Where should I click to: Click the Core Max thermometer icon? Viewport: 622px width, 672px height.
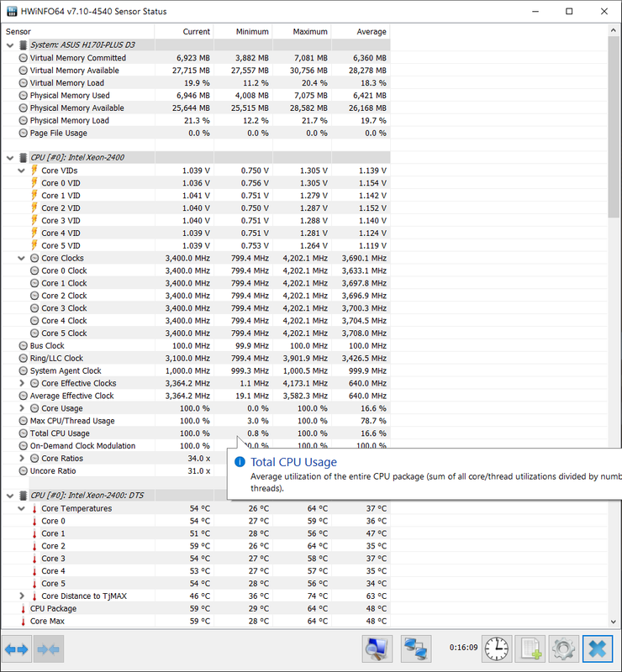click(x=24, y=621)
